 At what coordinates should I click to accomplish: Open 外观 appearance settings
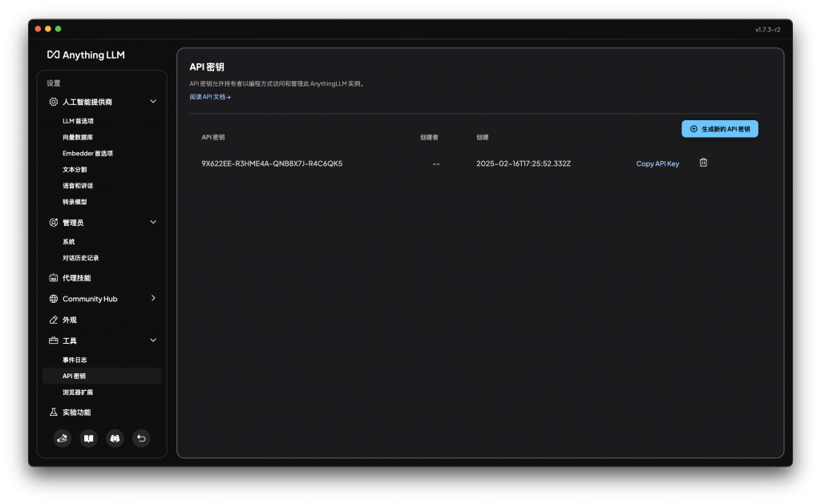pyautogui.click(x=70, y=320)
